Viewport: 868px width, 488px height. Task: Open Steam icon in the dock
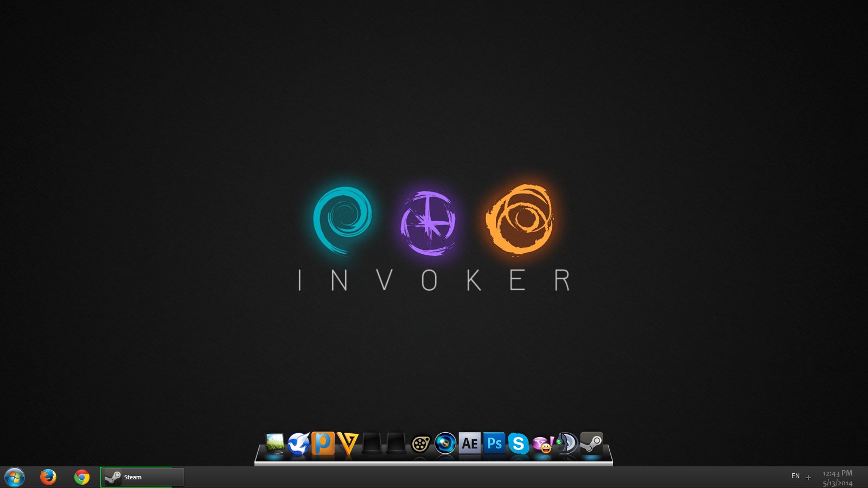(x=591, y=443)
